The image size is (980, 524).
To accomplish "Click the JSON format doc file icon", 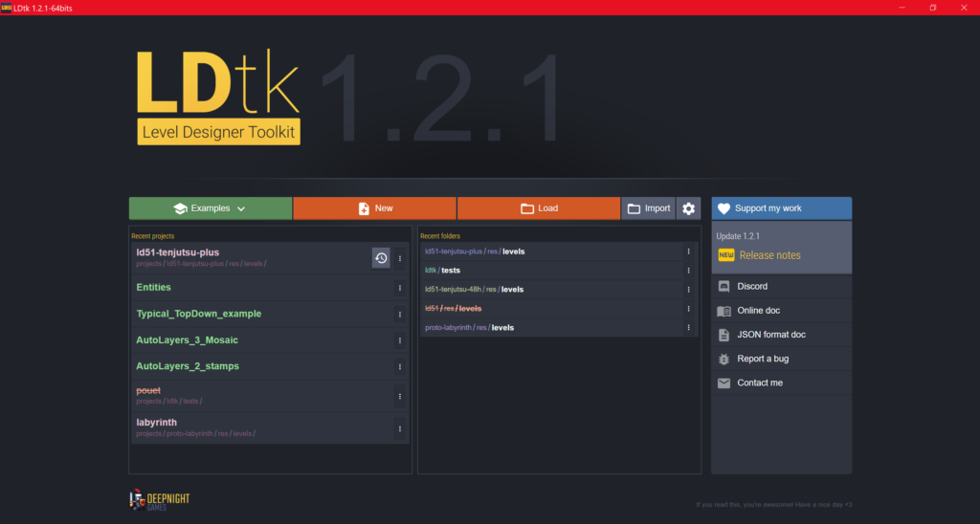I will tap(724, 335).
